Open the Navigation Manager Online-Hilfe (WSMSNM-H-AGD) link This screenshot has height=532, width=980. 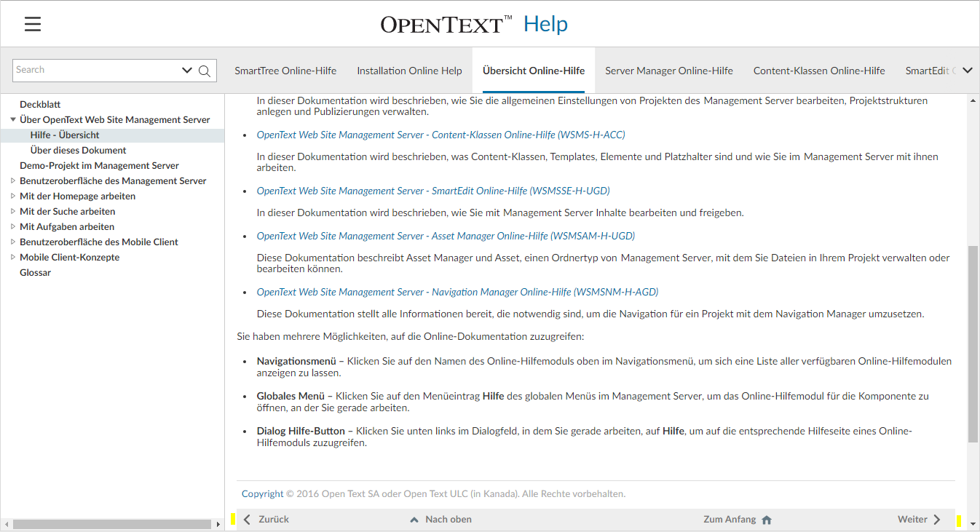click(x=457, y=292)
